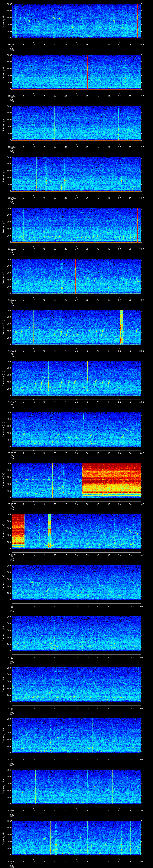Click the red vertical line at 35 s in 23:02:00 spectrogram

87,72
